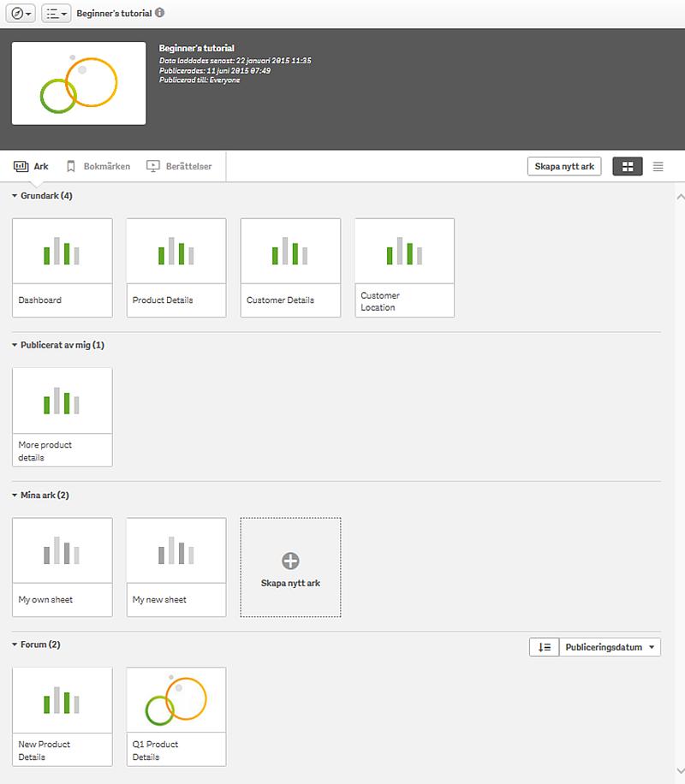Toggle the sort order button
The height and width of the screenshot is (784, 685).
point(545,647)
